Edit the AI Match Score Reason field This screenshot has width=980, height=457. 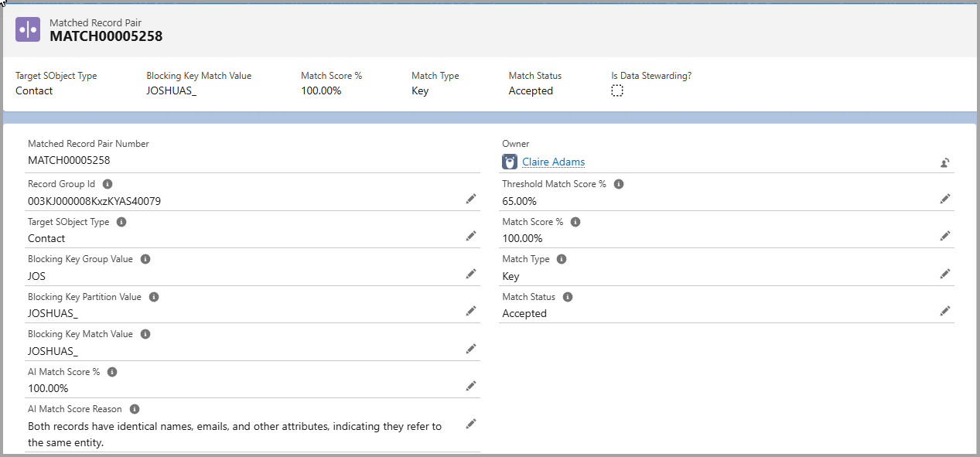[x=470, y=424]
